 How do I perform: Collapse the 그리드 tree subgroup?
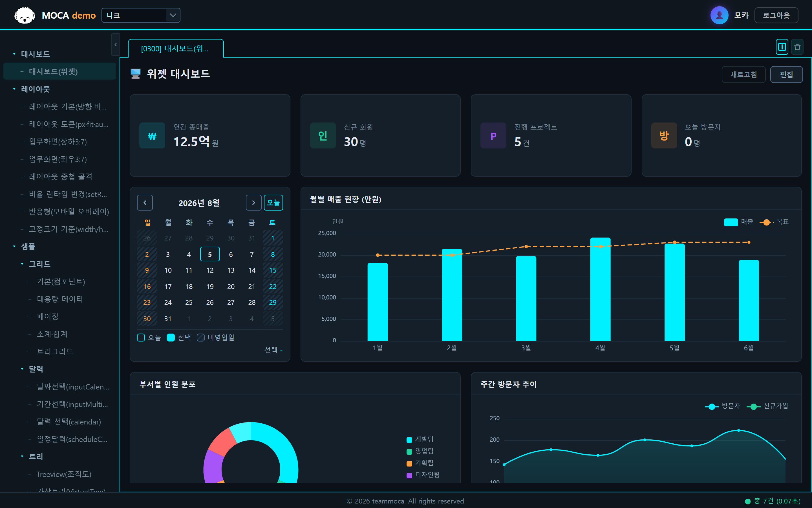pos(22,264)
